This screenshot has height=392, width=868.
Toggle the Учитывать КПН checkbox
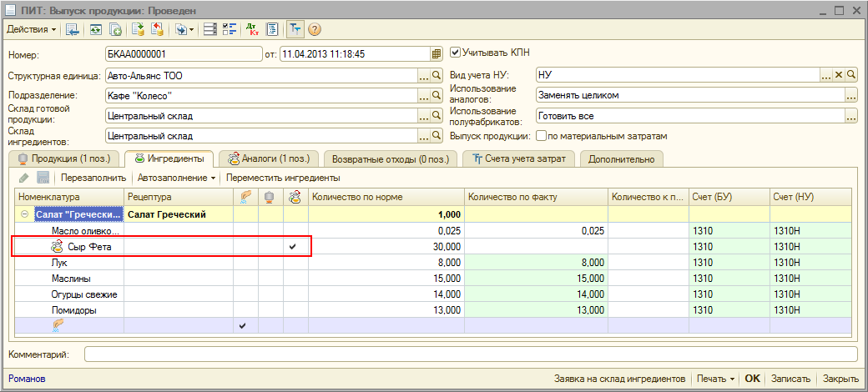[456, 53]
